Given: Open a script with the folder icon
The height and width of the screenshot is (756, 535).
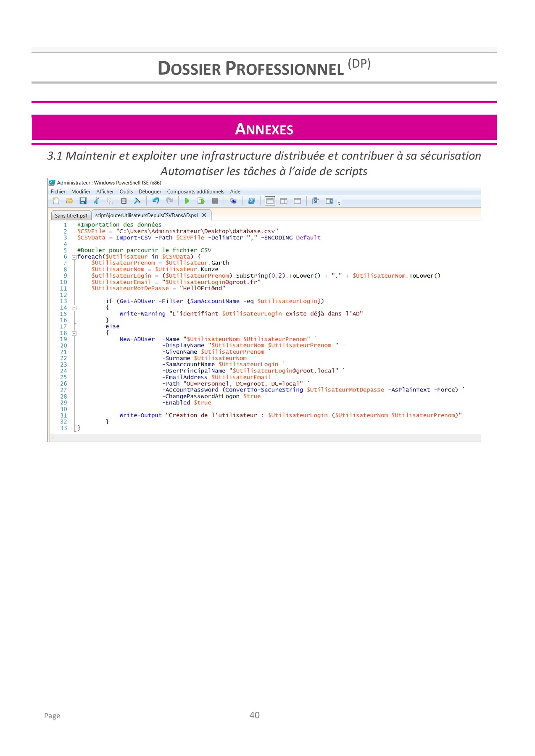Looking at the screenshot, I should [69, 201].
